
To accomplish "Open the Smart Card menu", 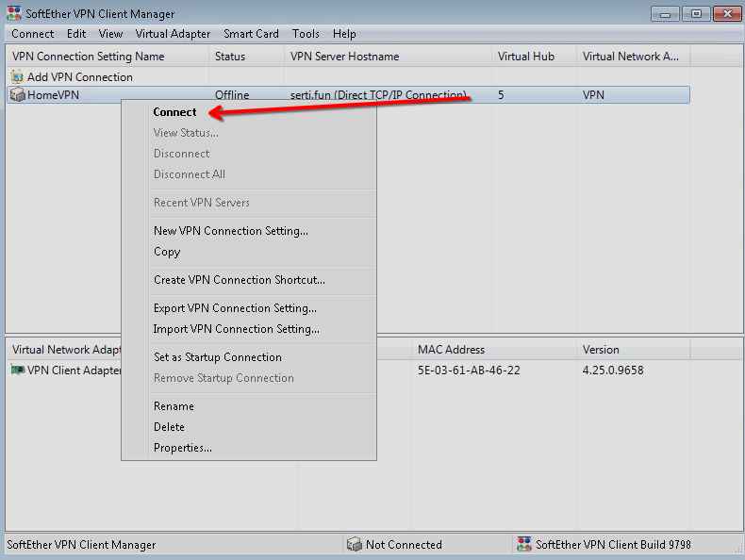I will (x=251, y=34).
